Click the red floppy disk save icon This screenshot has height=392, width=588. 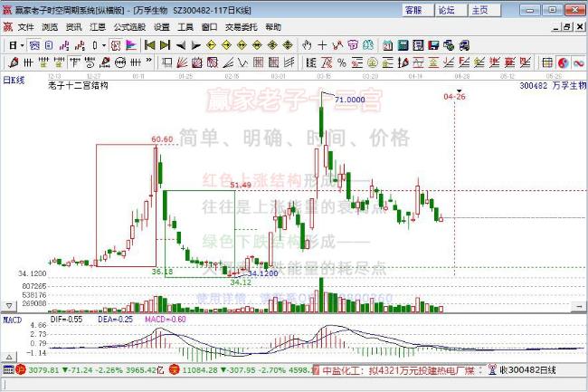point(433,45)
